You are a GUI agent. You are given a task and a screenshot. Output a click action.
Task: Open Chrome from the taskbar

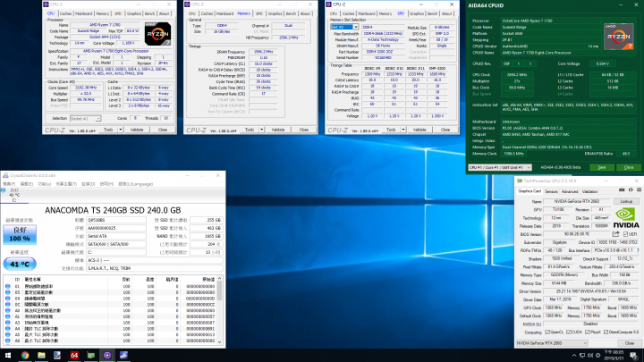(x=25, y=356)
